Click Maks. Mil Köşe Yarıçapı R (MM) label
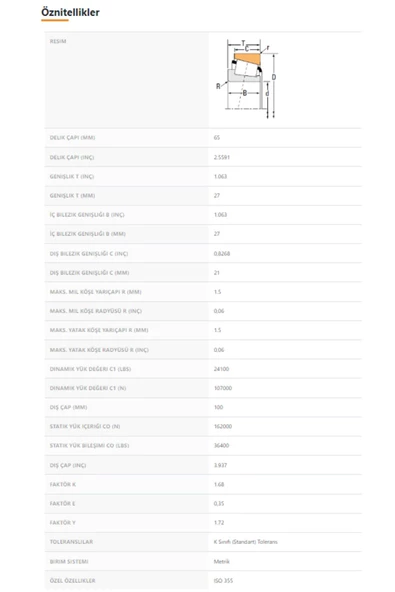This screenshot has width=395, height=592. 96,292
